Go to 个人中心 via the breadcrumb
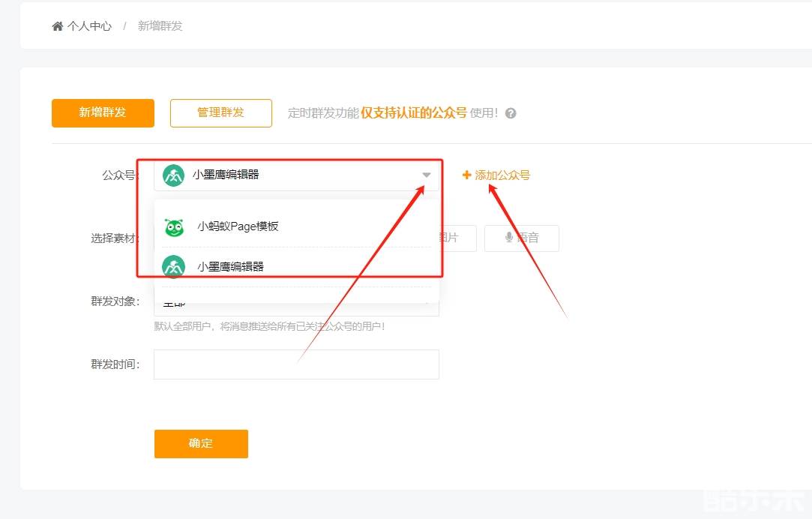This screenshot has width=812, height=519. (x=89, y=26)
